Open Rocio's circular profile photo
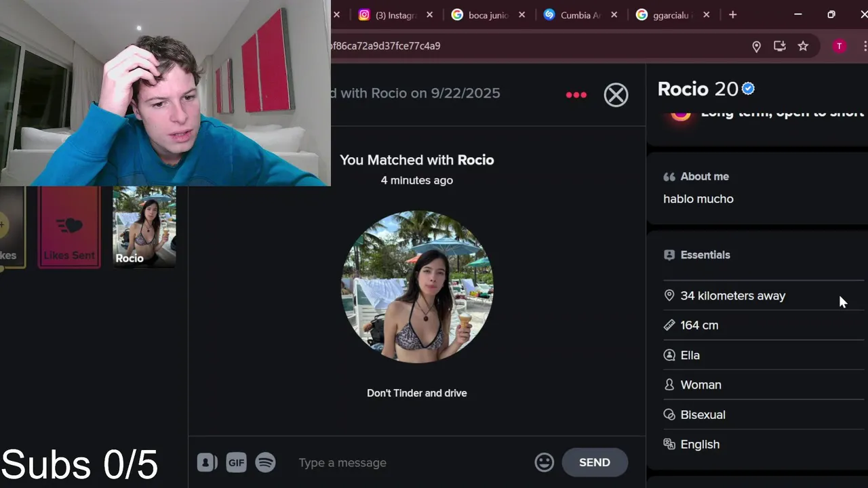 417,287
